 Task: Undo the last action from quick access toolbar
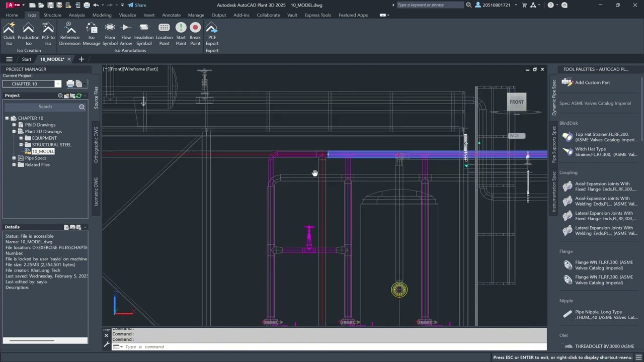coord(96,5)
